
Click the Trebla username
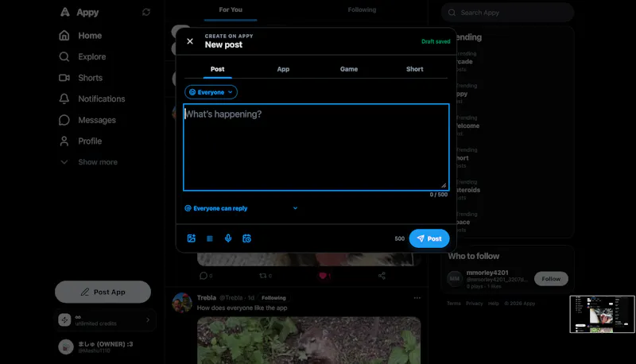tap(207, 297)
